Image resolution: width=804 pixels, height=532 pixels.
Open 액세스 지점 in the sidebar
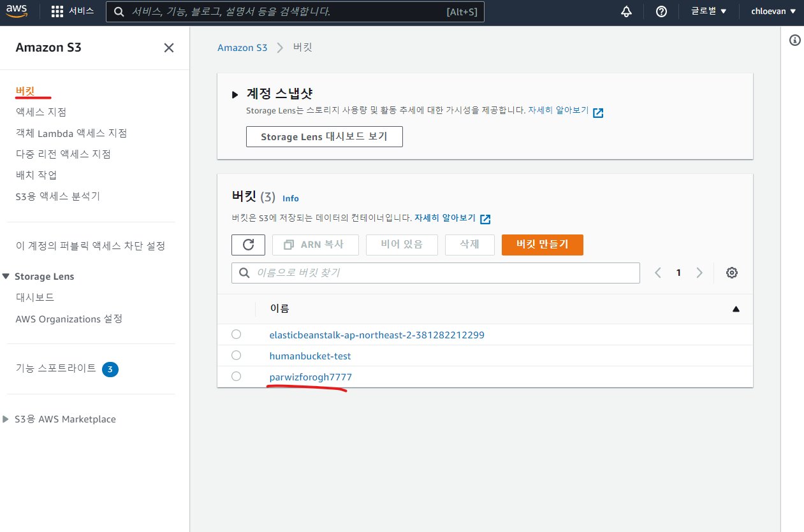[x=41, y=112]
